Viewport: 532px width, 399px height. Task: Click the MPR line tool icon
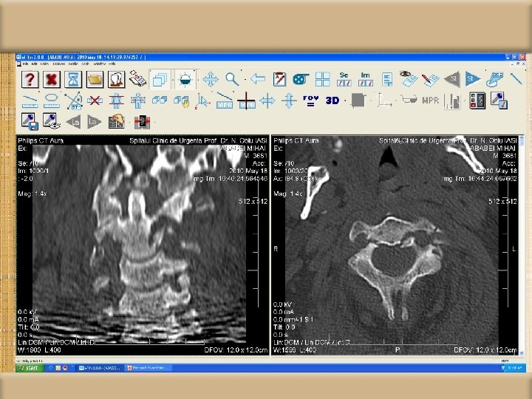[x=225, y=100]
